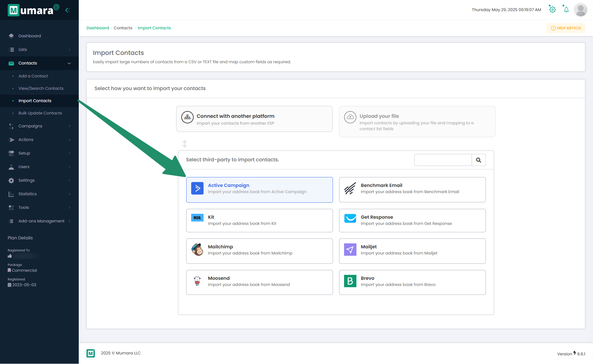This screenshot has height=364, width=593.
Task: Select the Brevo import card
Action: pyautogui.click(x=412, y=282)
